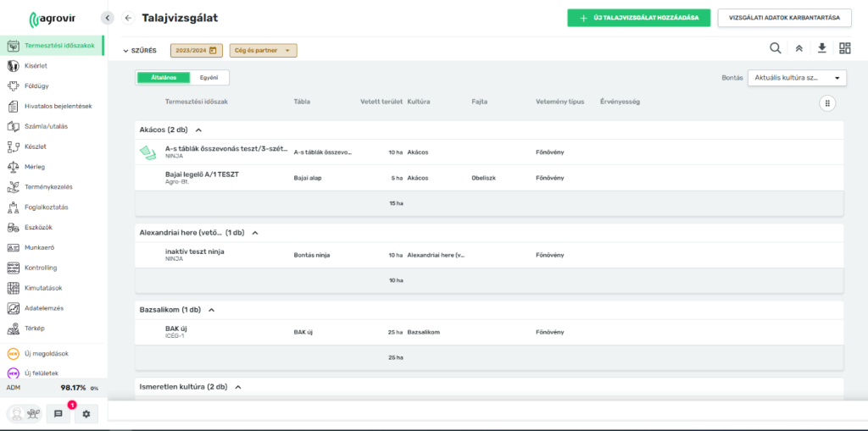The image size is (868, 431).
Task: Click Vizsgálati adatok karbantartása button
Action: [784, 18]
